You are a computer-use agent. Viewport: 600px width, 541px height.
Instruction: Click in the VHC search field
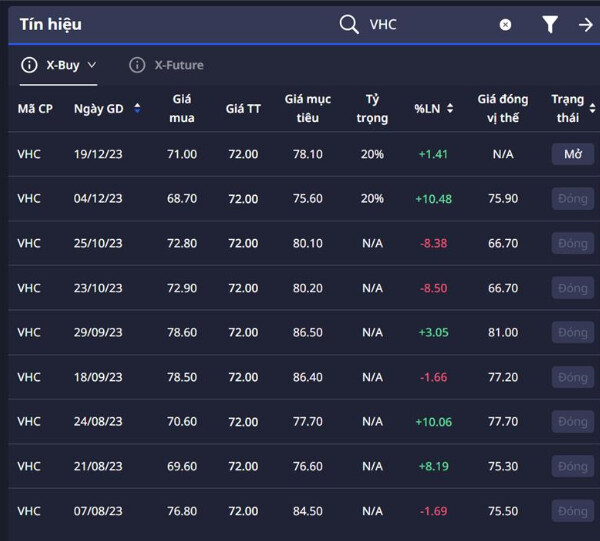point(430,25)
